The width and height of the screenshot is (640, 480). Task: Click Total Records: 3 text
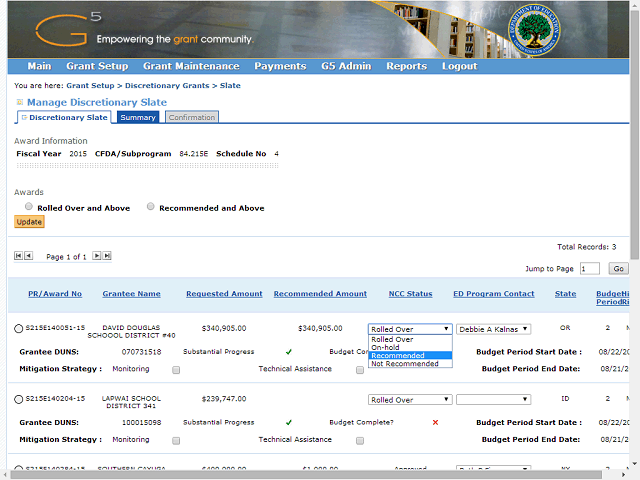tap(587, 247)
